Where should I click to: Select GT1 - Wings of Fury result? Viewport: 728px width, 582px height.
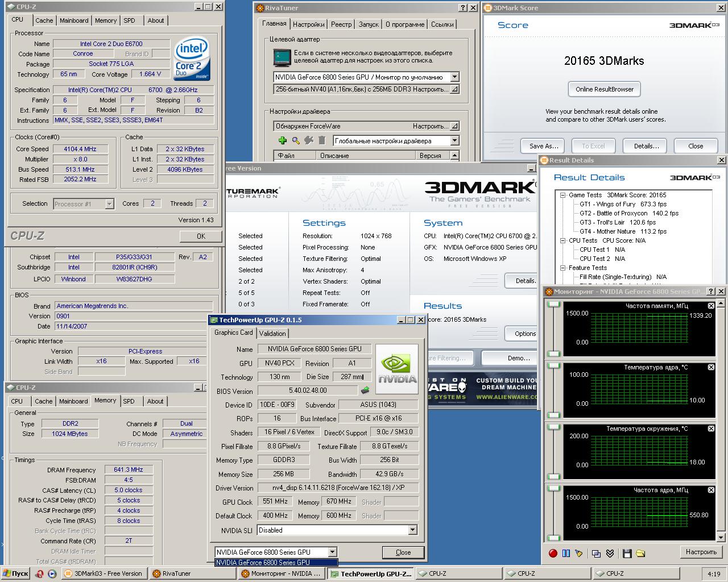click(623, 204)
